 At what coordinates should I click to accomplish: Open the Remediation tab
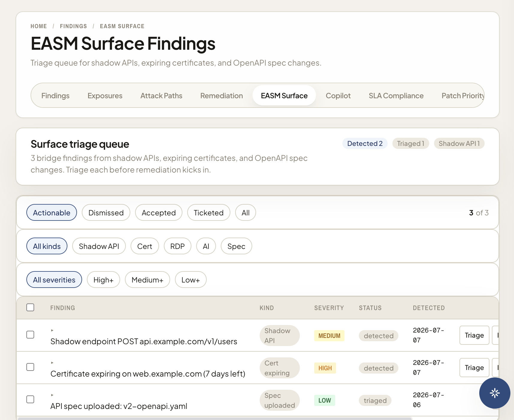coord(221,96)
